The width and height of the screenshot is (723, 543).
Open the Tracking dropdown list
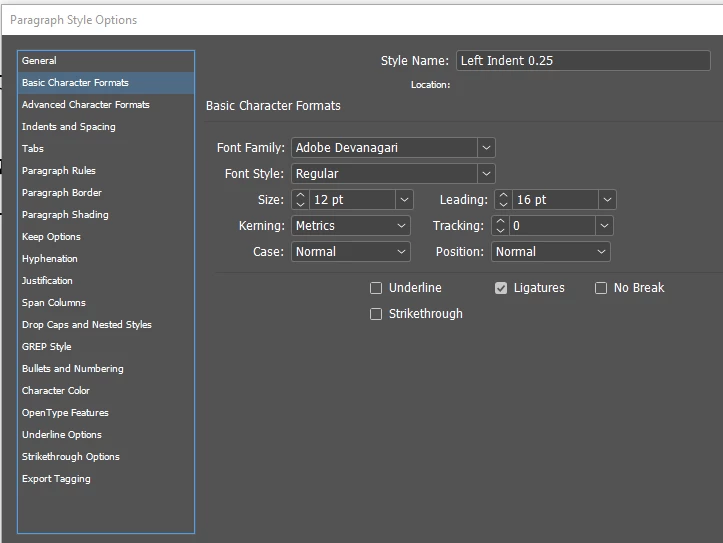(x=604, y=226)
